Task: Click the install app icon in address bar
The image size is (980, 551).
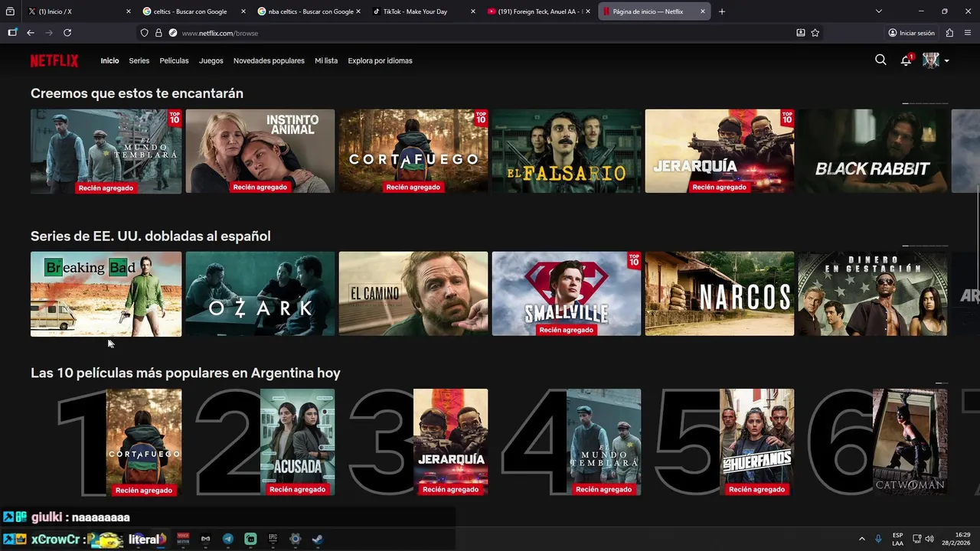Action: tap(801, 33)
